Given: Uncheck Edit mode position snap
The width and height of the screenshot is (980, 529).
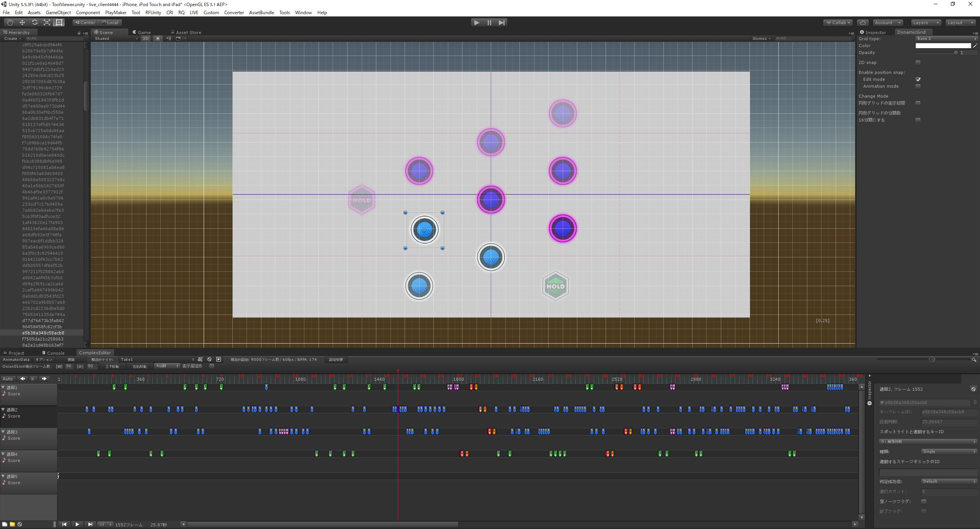Looking at the screenshot, I should pos(918,79).
